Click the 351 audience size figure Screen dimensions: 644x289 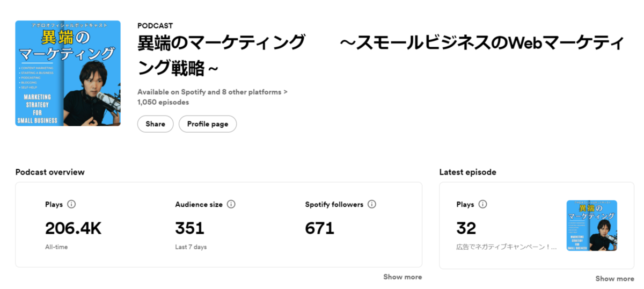[189, 228]
